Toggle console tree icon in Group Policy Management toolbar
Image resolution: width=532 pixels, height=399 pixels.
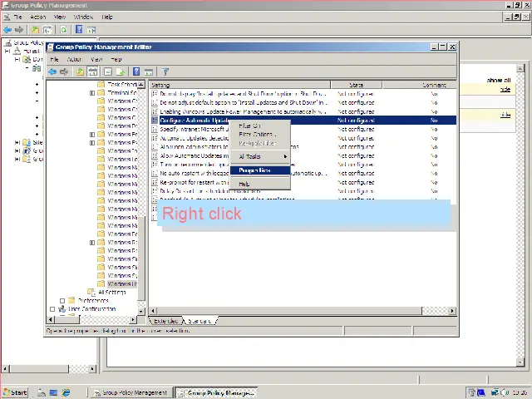click(47, 30)
